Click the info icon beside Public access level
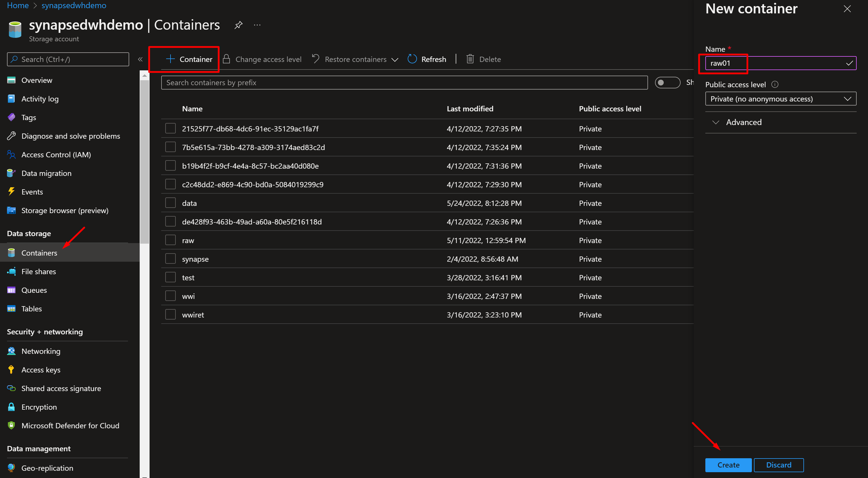This screenshot has height=478, width=868. click(x=775, y=85)
